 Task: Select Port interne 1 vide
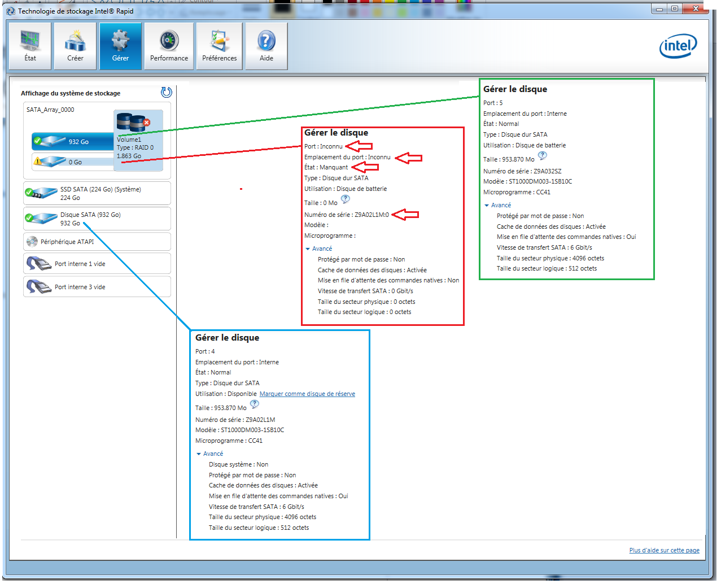pos(97,264)
